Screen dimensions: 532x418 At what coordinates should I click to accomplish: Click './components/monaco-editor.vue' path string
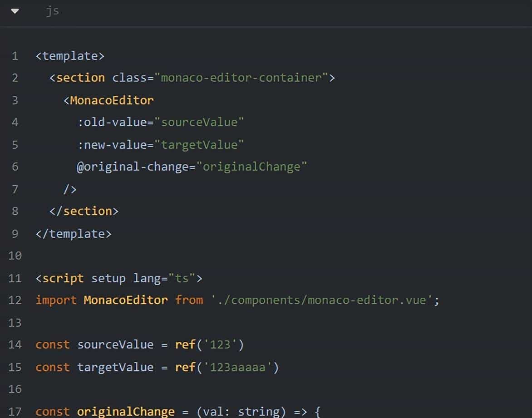coord(321,300)
